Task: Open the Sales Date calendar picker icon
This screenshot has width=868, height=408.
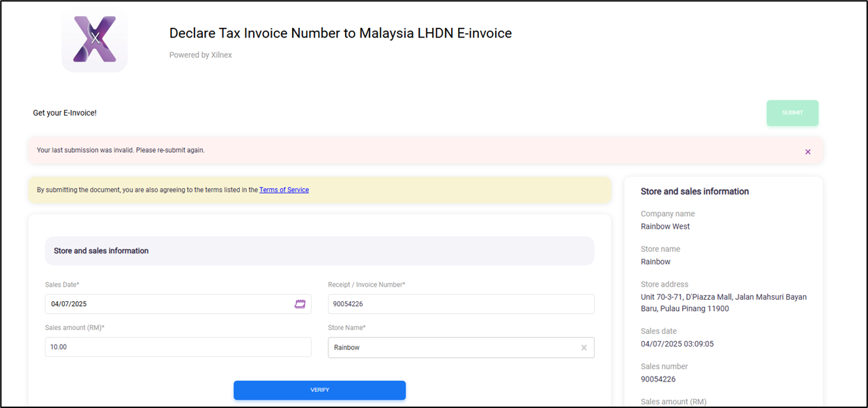Action: tap(300, 304)
